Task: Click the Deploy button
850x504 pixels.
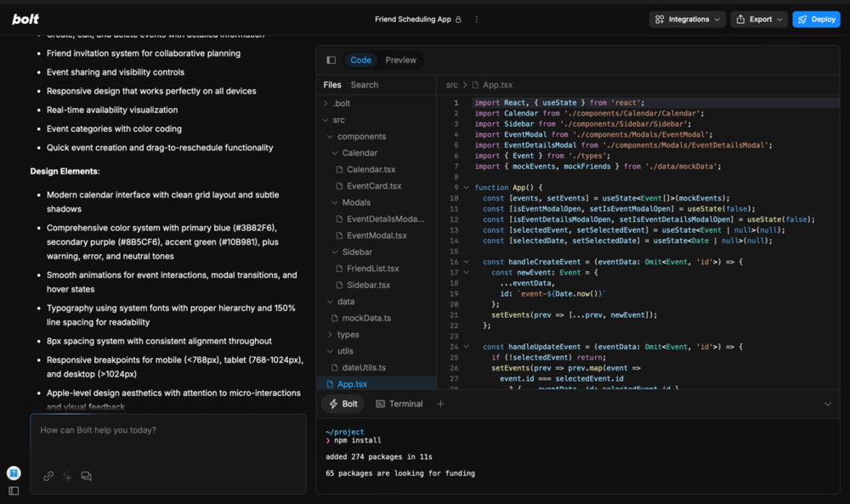Action: pos(816,20)
